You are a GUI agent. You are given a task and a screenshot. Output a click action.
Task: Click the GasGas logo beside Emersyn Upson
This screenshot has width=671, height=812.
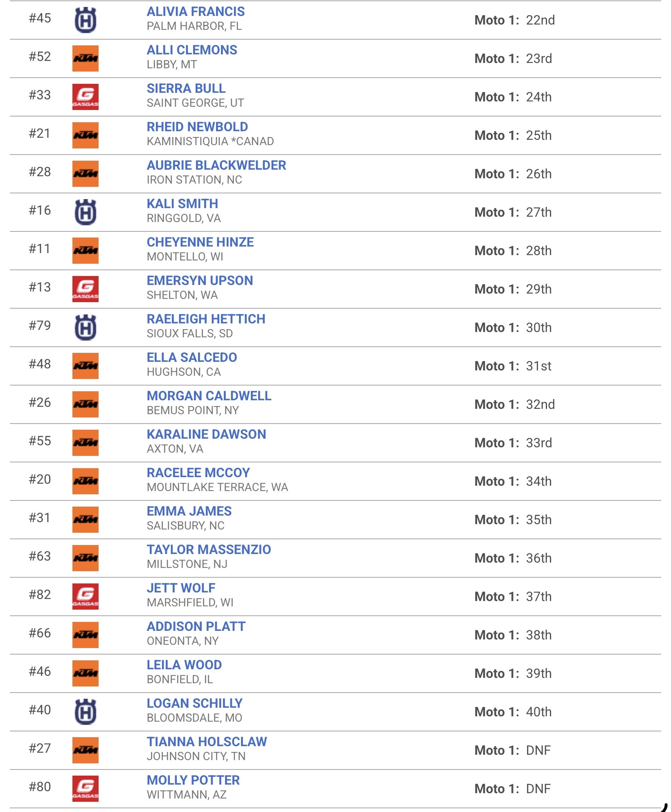coord(86,289)
